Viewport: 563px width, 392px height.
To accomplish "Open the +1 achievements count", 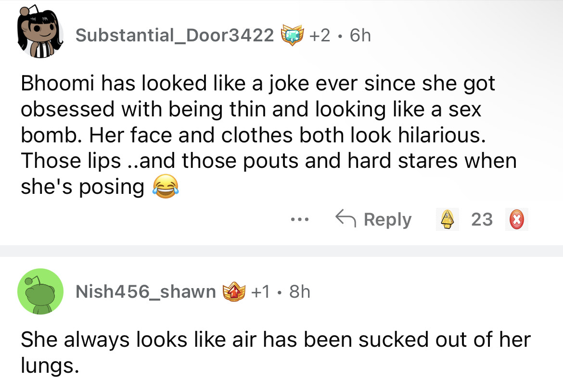I will (x=261, y=291).
